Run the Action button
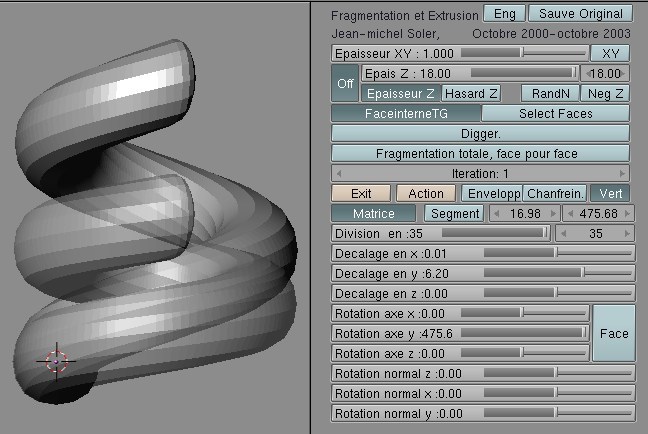This screenshot has height=434, width=648. 426,193
